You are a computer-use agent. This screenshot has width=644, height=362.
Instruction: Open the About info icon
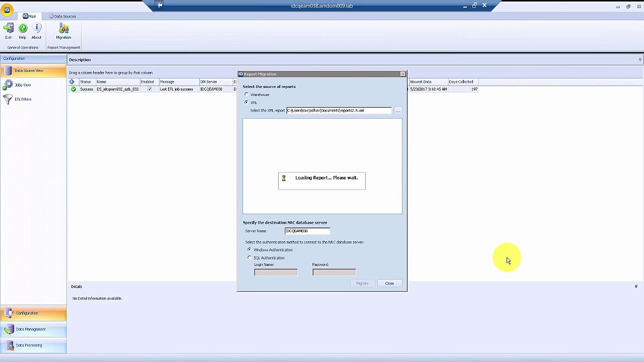(x=37, y=29)
